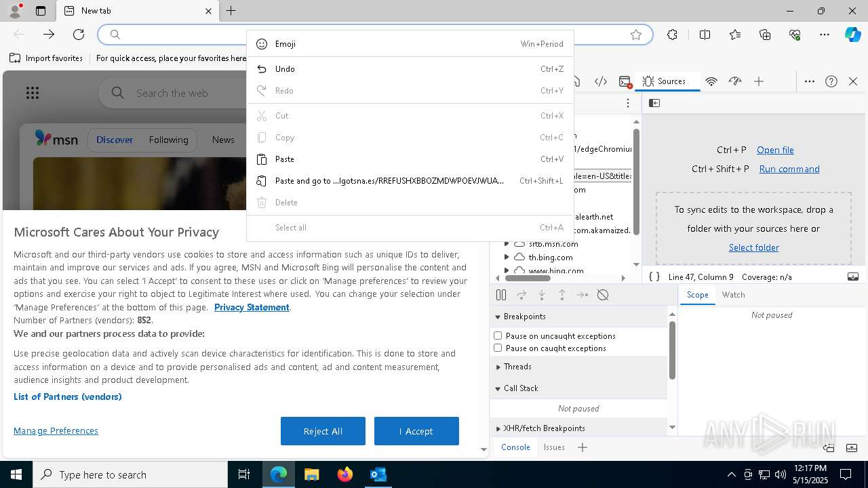868x488 pixels.
Task: Click the Type here to search box
Action: (x=130, y=474)
